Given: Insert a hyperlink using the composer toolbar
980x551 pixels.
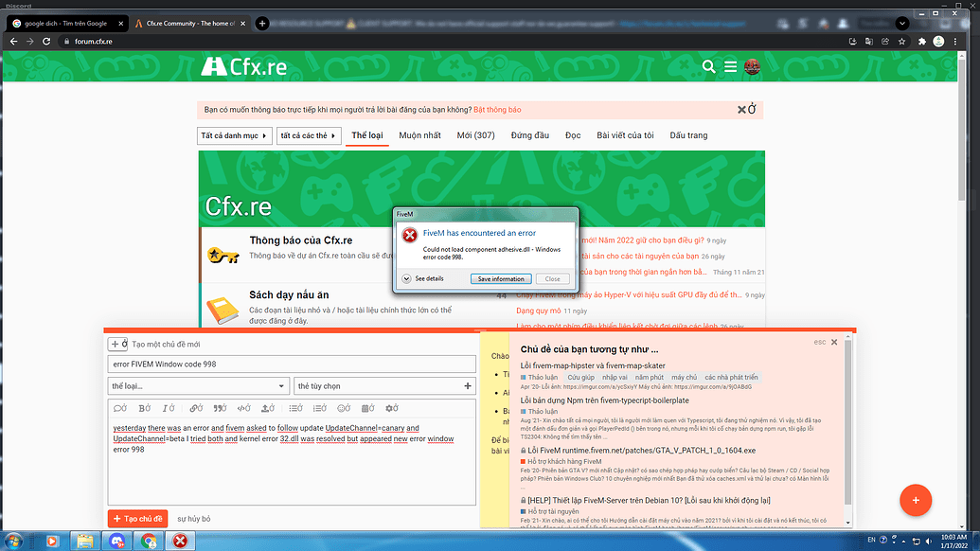Looking at the screenshot, I should 194,408.
